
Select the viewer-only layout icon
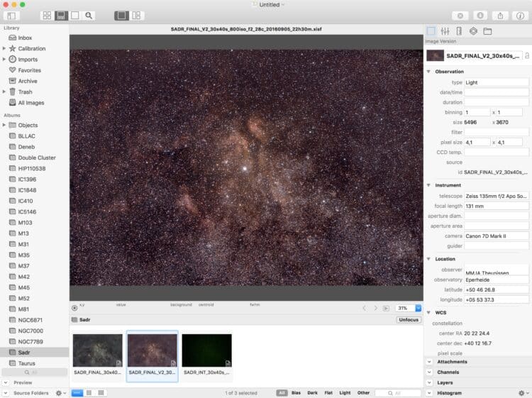coord(75,16)
